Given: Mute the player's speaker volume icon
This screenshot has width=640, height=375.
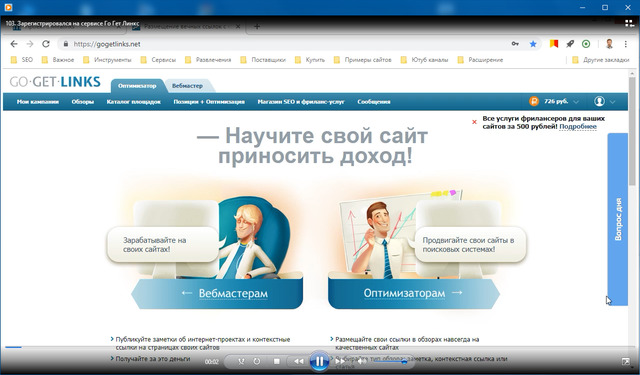Looking at the screenshot, I should (362, 361).
